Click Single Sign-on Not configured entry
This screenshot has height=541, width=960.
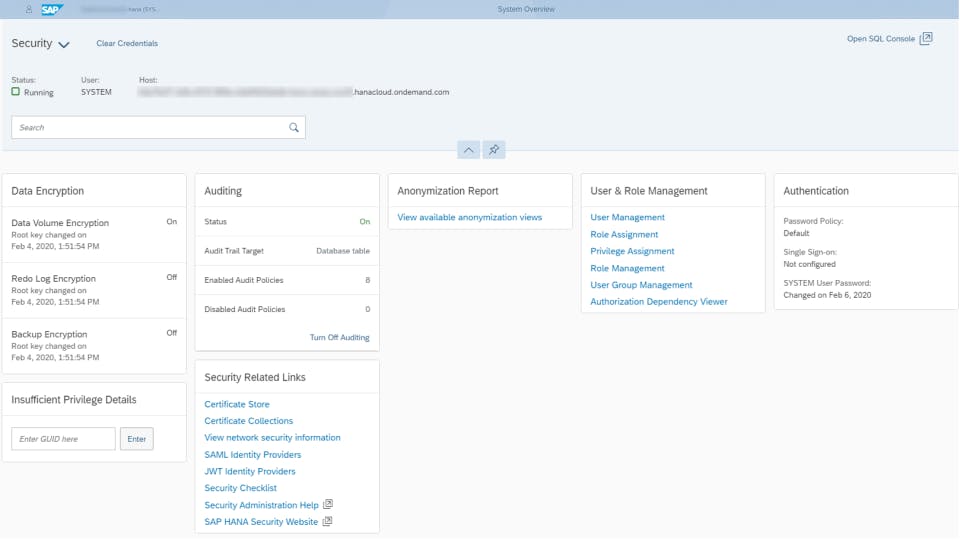[x=810, y=258]
